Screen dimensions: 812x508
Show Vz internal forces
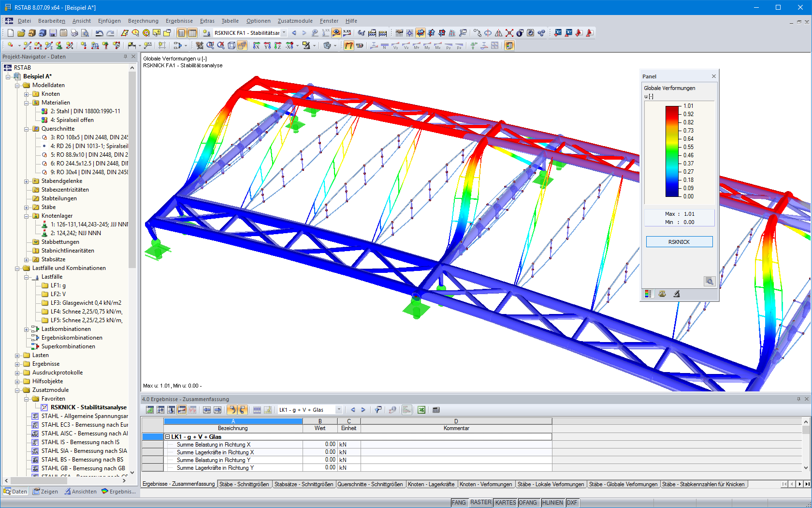tap(406, 45)
